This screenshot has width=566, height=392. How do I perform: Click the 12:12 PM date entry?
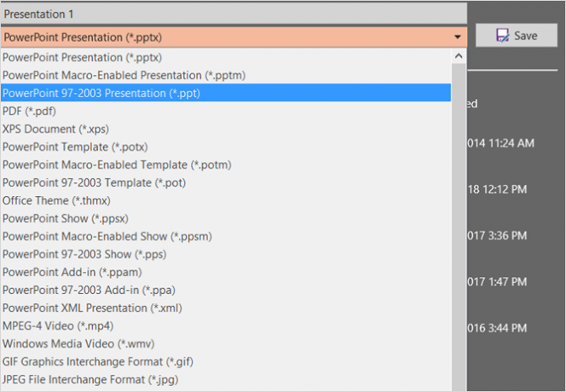(497, 189)
